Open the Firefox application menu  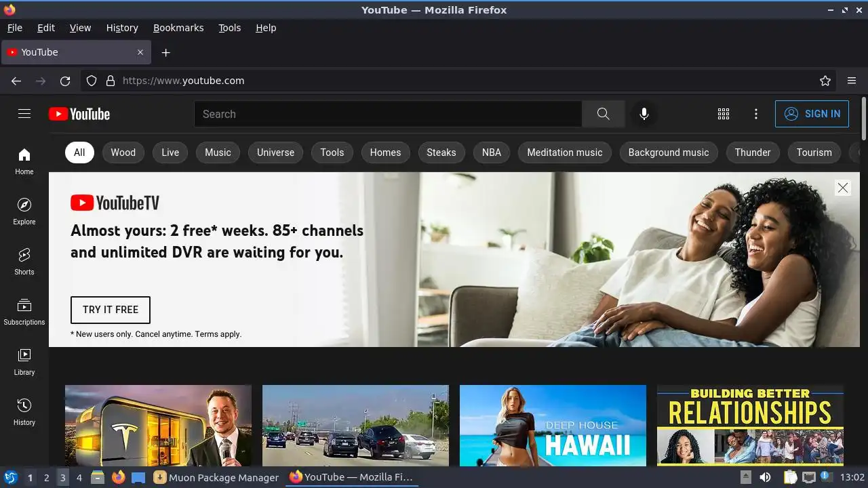[852, 81]
